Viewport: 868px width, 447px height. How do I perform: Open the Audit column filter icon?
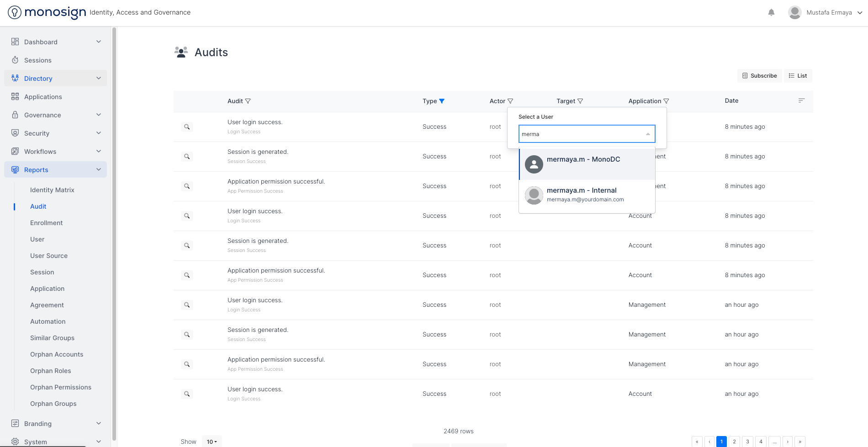(x=248, y=101)
